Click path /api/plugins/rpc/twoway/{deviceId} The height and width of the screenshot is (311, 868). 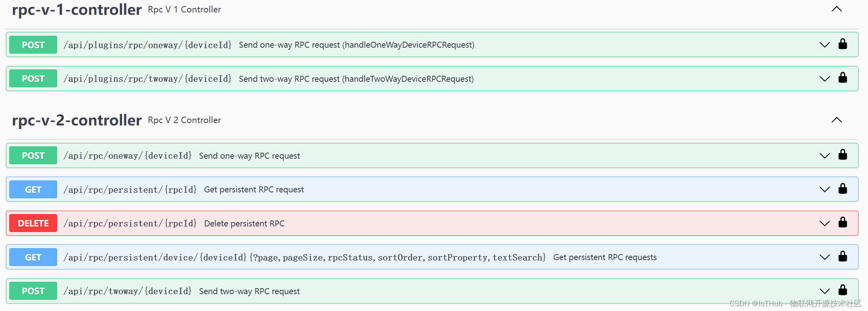click(148, 79)
